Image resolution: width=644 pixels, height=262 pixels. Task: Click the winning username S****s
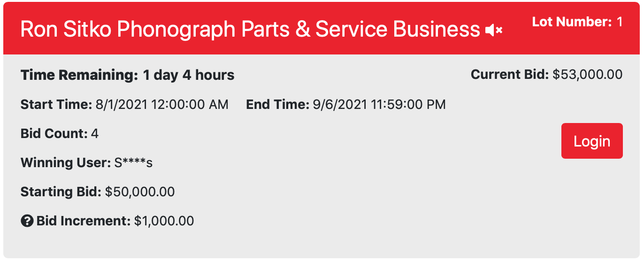134,163
